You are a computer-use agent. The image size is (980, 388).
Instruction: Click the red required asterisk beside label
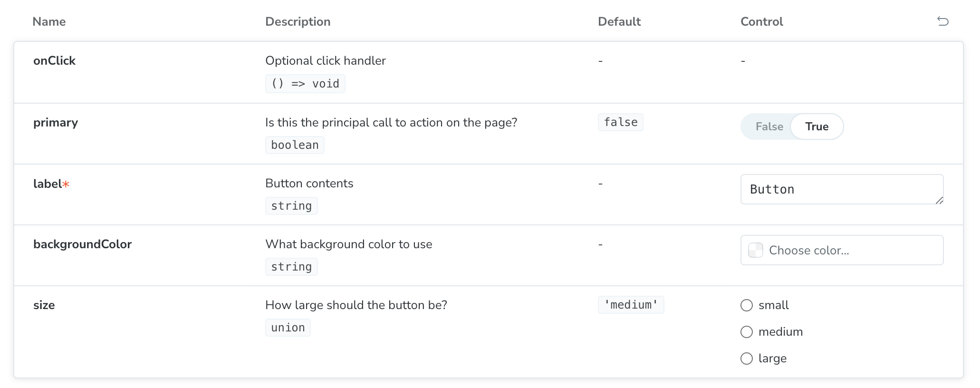pyautogui.click(x=66, y=184)
